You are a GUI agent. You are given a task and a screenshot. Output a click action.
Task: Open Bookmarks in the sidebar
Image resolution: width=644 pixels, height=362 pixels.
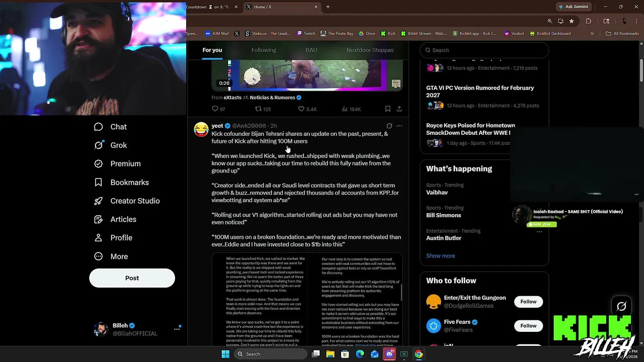[122, 183]
